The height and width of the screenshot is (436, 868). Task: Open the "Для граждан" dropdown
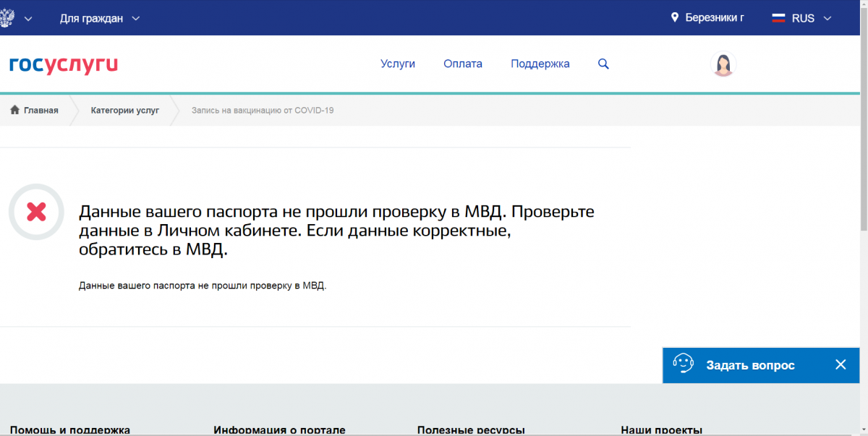100,18
